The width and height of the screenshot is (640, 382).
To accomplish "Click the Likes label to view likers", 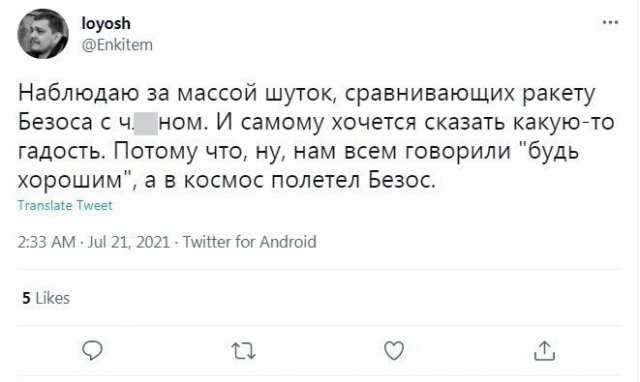I will (x=53, y=298).
